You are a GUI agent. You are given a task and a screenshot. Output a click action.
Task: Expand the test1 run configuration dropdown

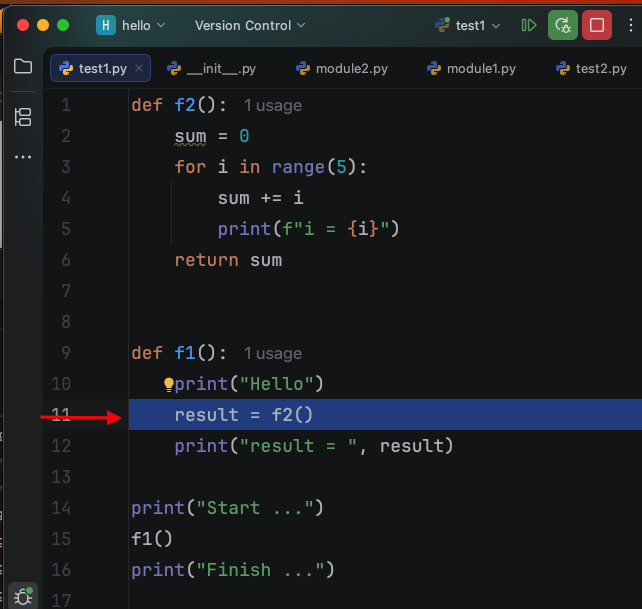tap(468, 25)
